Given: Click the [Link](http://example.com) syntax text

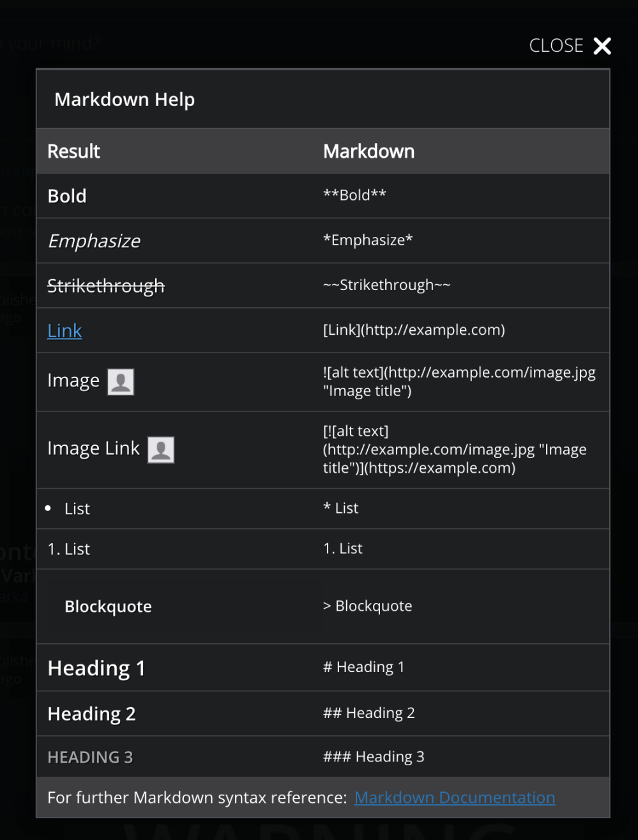Looking at the screenshot, I should [414, 330].
